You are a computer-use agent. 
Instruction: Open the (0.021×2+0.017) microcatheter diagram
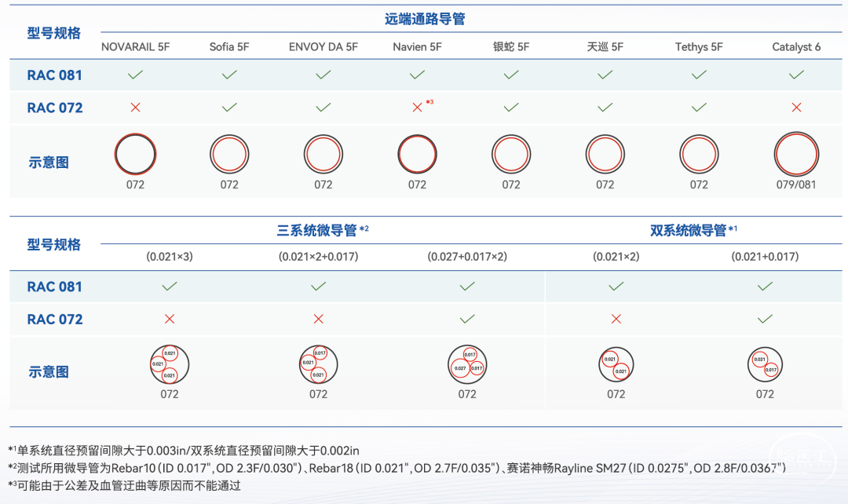point(319,364)
